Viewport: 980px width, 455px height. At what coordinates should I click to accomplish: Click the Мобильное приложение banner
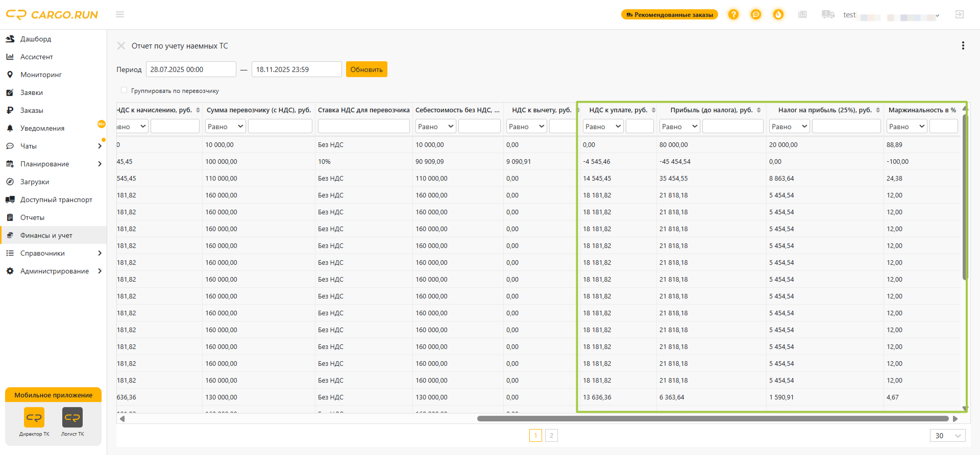pos(53,395)
